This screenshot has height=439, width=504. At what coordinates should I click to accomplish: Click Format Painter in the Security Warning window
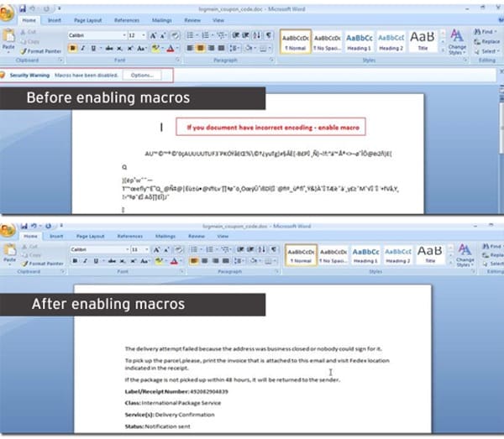coord(41,51)
